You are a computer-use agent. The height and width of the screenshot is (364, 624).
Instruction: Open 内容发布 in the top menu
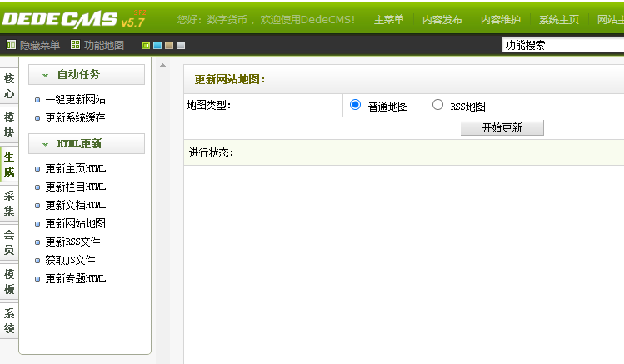coord(442,19)
